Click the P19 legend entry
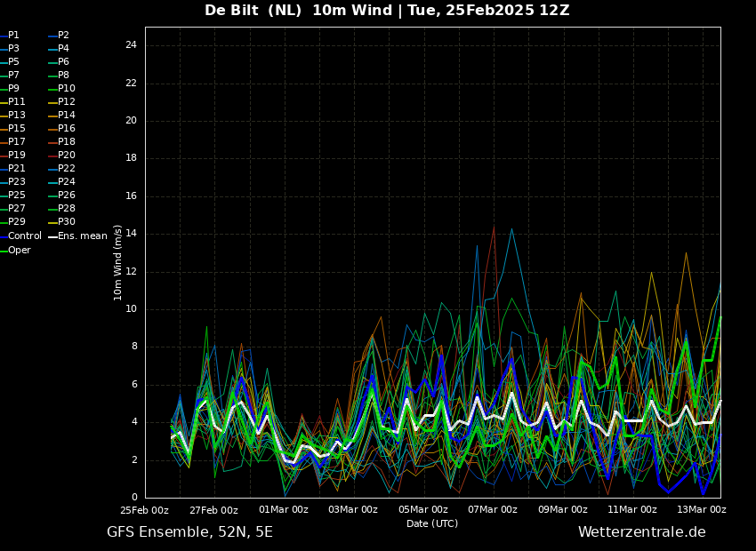Image resolution: width=756 pixels, height=551 pixels. (x=13, y=156)
